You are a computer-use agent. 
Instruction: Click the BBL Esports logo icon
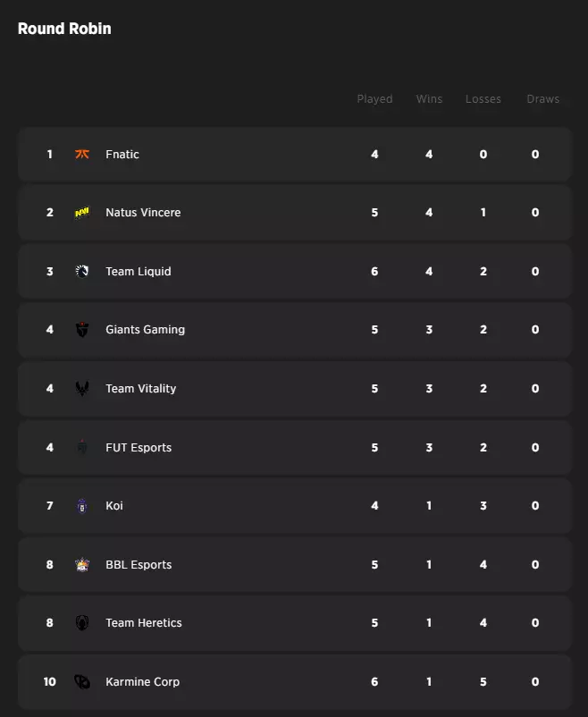(82, 565)
